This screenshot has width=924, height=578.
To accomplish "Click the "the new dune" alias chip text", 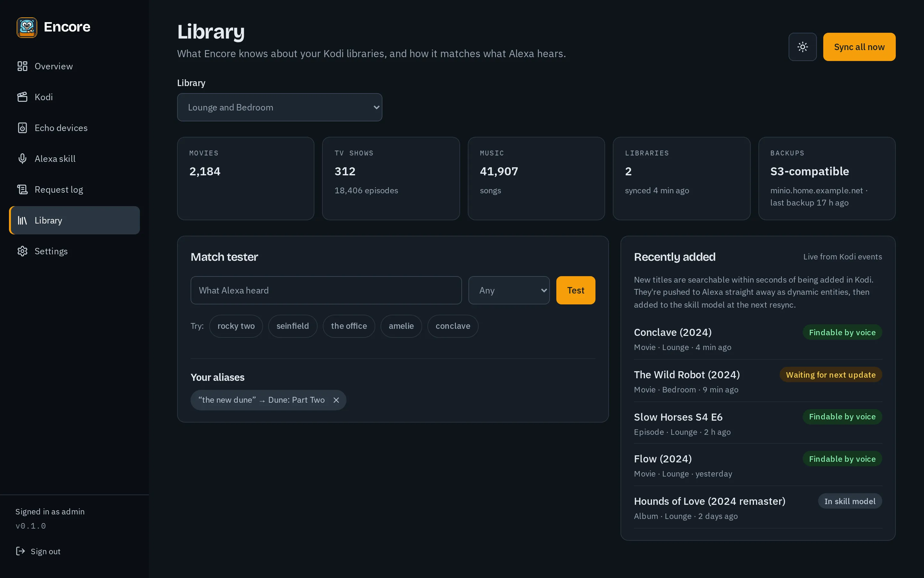I will point(261,400).
